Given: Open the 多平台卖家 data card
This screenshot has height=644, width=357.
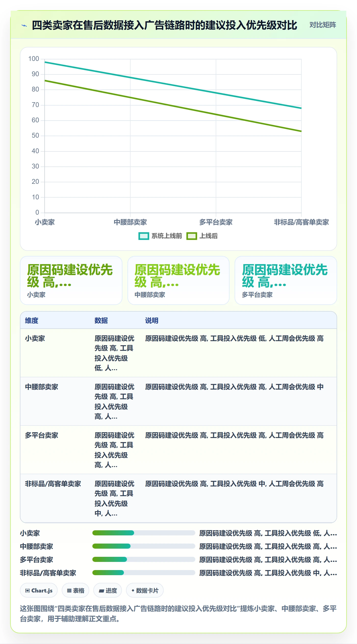Looking at the screenshot, I should (286, 280).
